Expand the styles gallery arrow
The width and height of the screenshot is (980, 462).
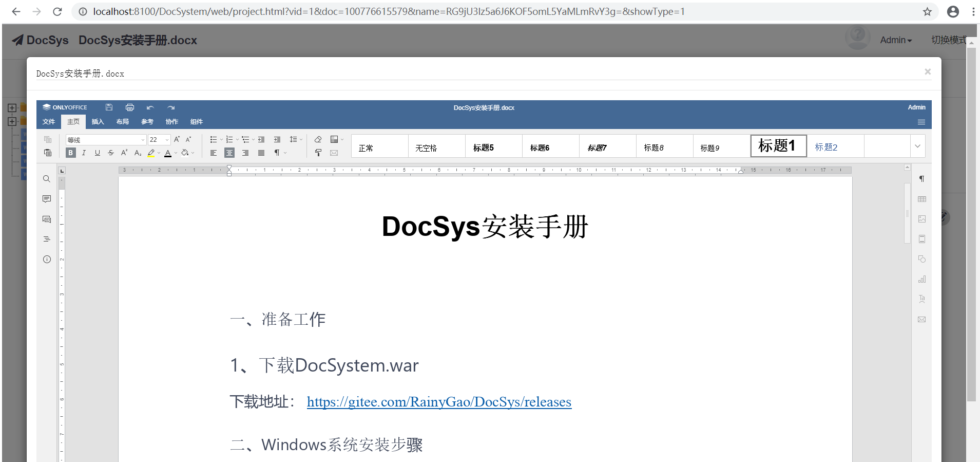point(917,146)
